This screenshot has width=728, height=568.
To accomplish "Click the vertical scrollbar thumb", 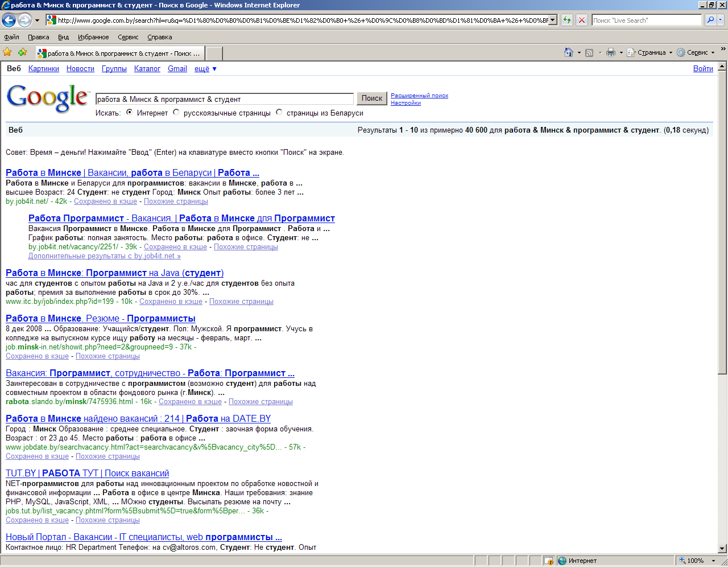I will coord(722,222).
